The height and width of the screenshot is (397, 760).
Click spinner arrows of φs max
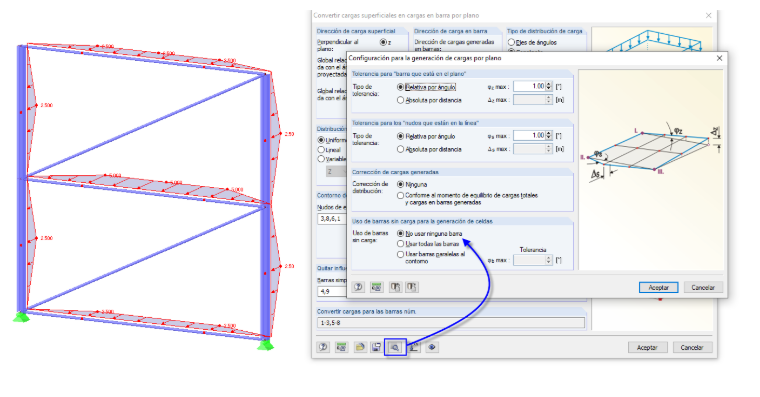point(549,136)
